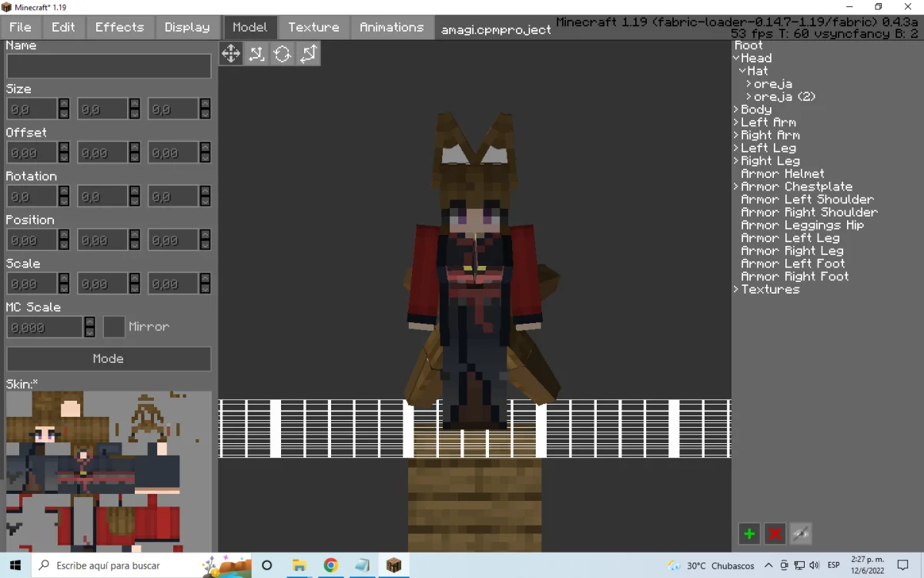Screen dimensions: 924x578
Task: Open the volume tray icon
Action: pos(815,565)
